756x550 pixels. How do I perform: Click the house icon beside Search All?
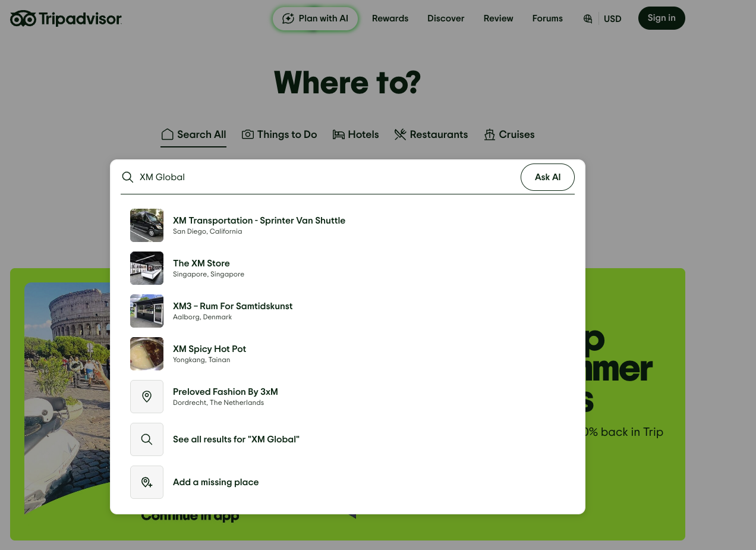click(168, 134)
